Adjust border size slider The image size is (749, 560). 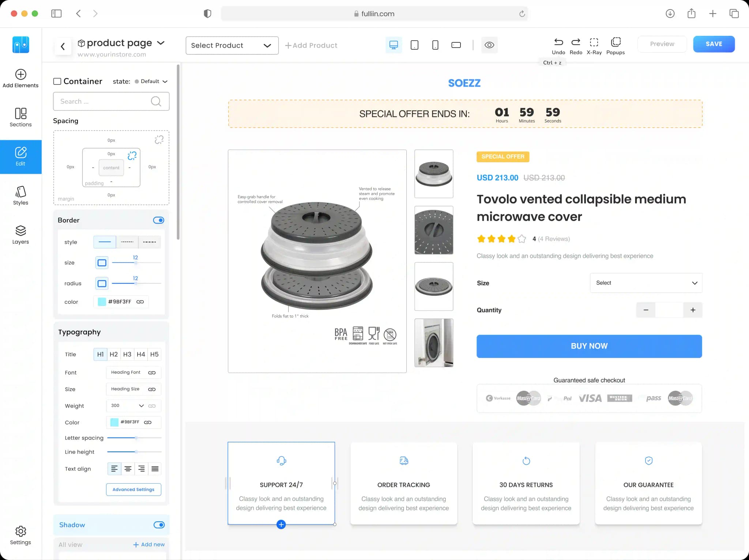coord(136,263)
